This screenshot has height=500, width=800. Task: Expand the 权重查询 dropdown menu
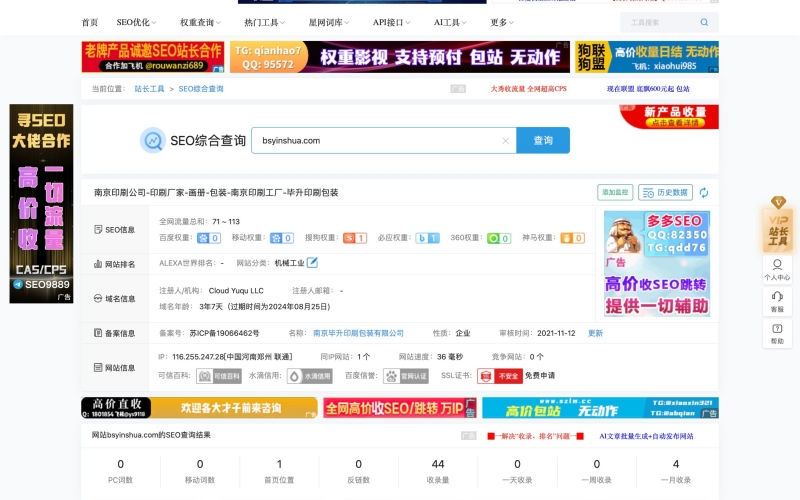200,22
